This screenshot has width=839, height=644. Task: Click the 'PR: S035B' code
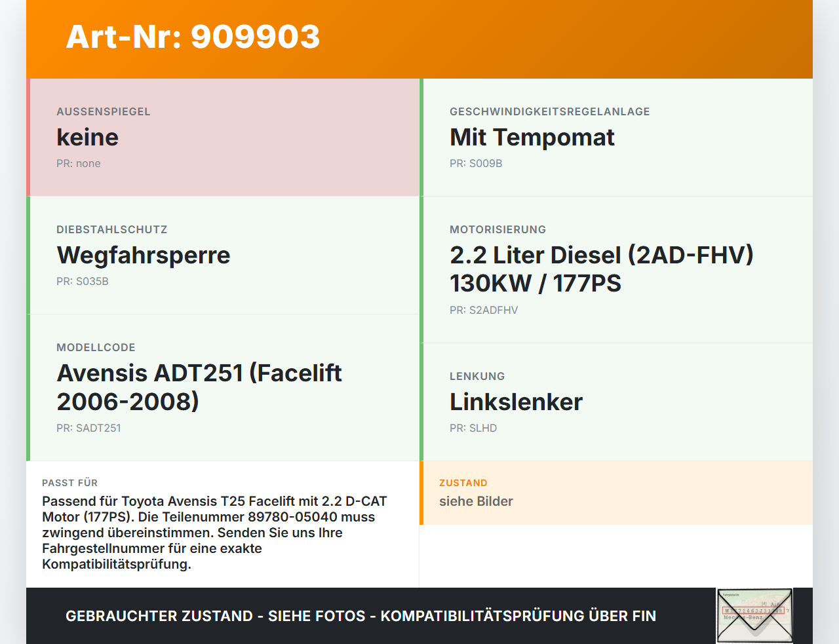pyautogui.click(x=83, y=282)
